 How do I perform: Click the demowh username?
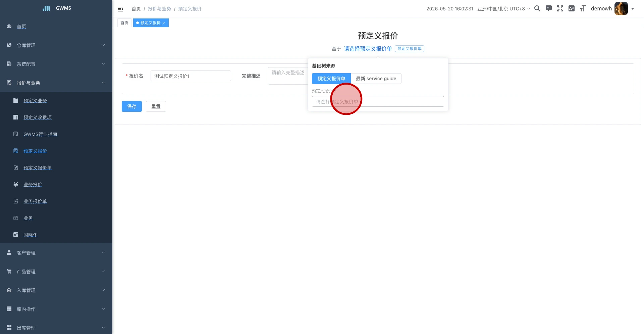(x=601, y=8)
